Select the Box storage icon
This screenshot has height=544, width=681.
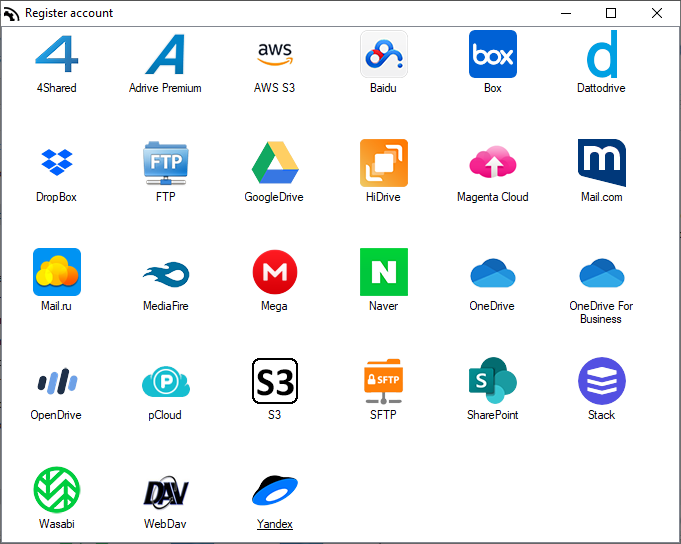pyautogui.click(x=493, y=54)
